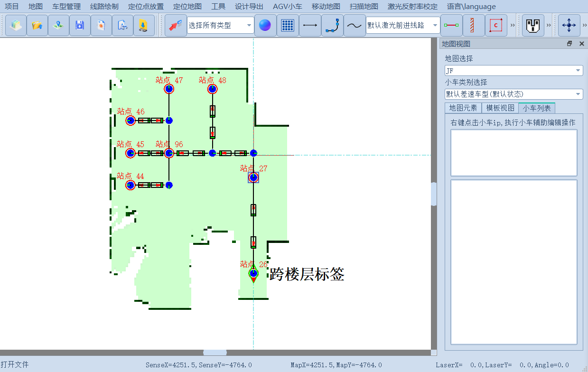
Task: Select the straight line drawing tool
Action: pyautogui.click(x=309, y=25)
